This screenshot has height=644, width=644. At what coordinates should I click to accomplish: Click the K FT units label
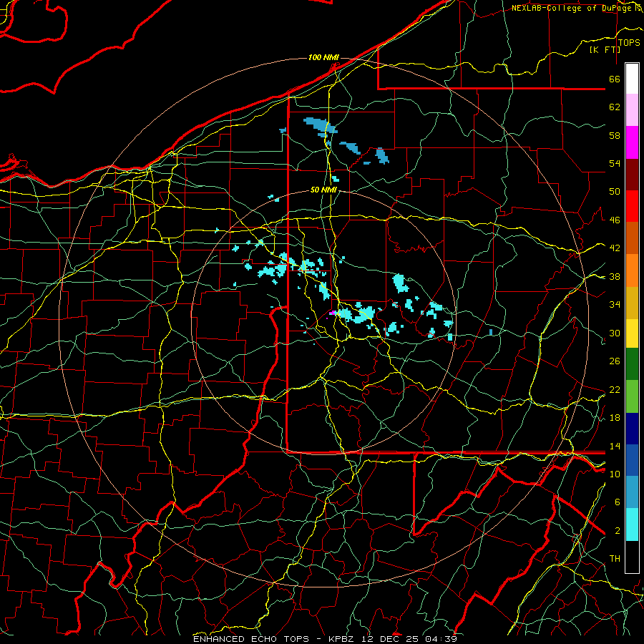tap(605, 49)
